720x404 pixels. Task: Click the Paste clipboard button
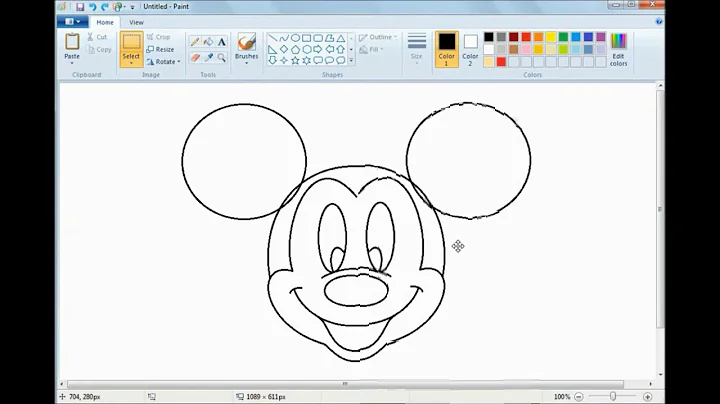(72, 46)
